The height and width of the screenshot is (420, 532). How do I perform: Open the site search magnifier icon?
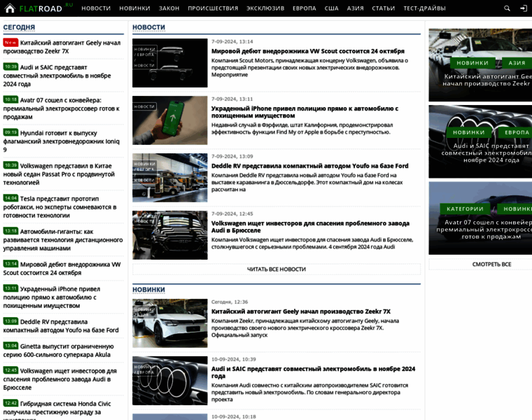tap(507, 8)
